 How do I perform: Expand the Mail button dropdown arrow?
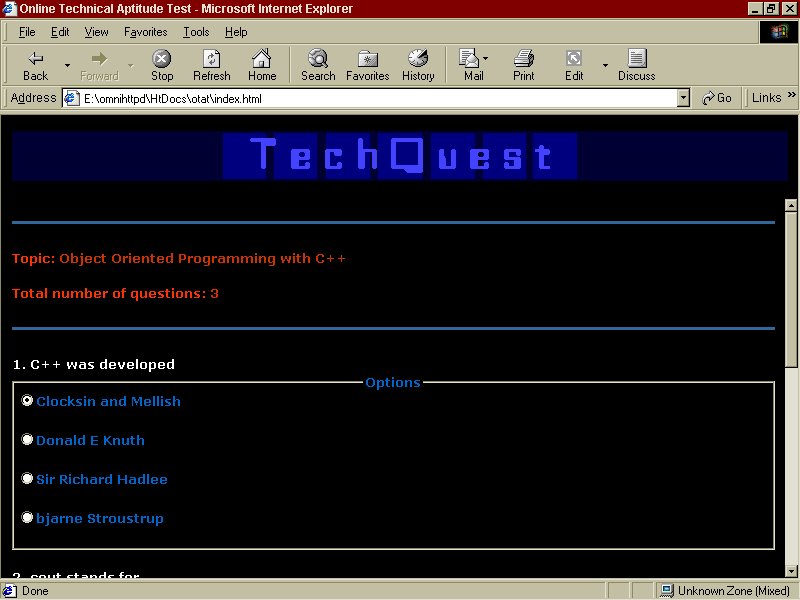tap(485, 58)
